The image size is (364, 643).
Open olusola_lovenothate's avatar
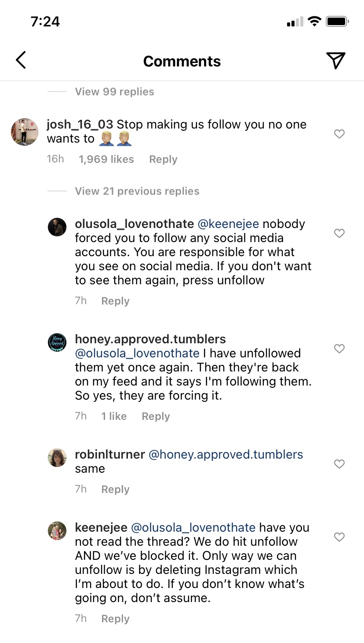tap(57, 227)
